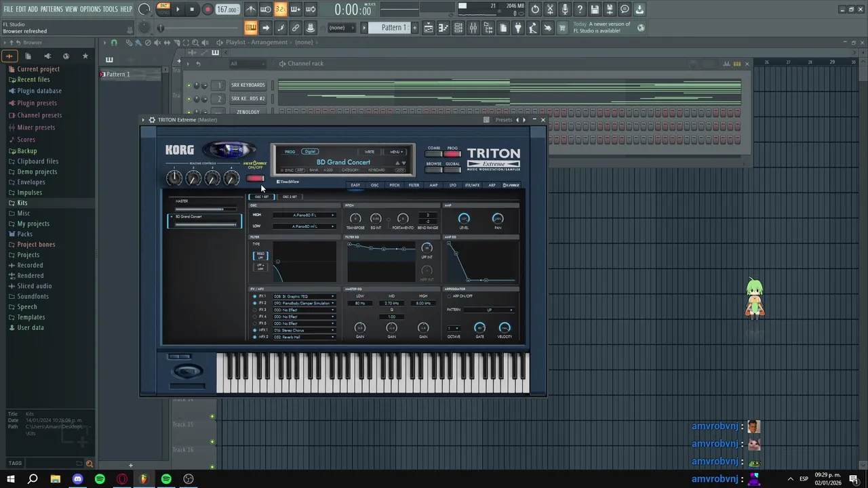Open the PATTERNS menu

[52, 9]
